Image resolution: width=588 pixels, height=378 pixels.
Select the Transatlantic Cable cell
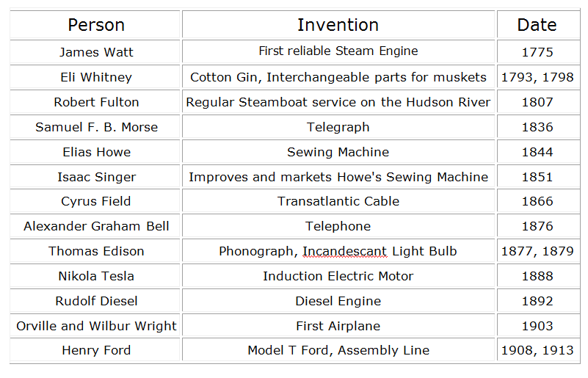(x=338, y=201)
